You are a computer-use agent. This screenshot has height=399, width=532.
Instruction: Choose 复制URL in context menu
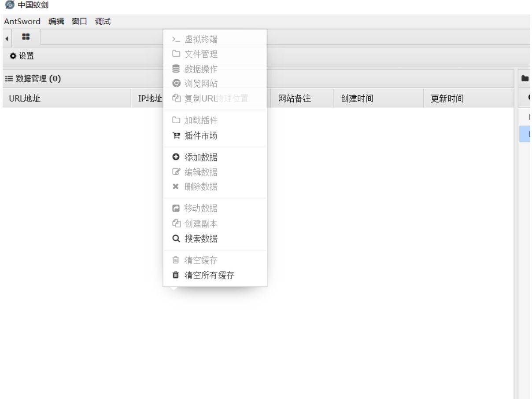(x=215, y=99)
